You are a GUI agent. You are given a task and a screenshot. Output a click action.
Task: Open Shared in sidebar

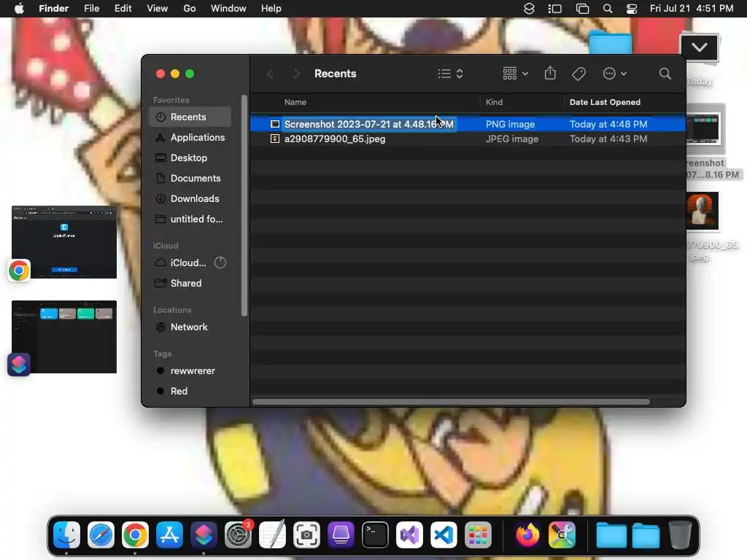point(190,284)
